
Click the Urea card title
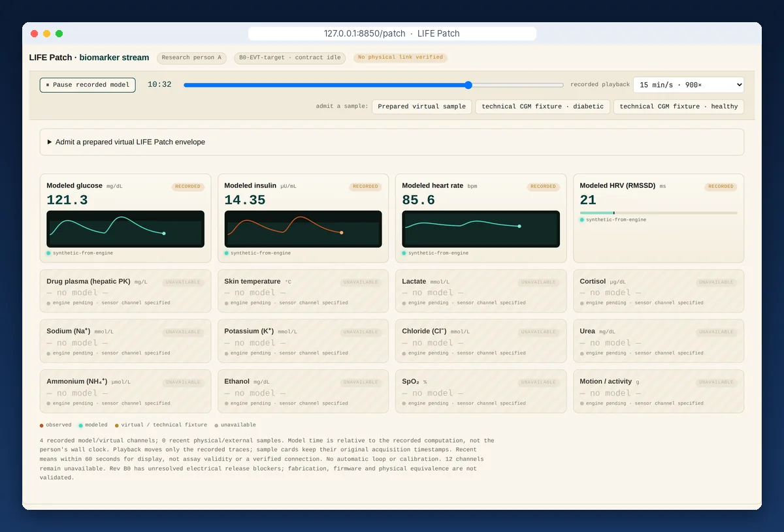(x=587, y=331)
